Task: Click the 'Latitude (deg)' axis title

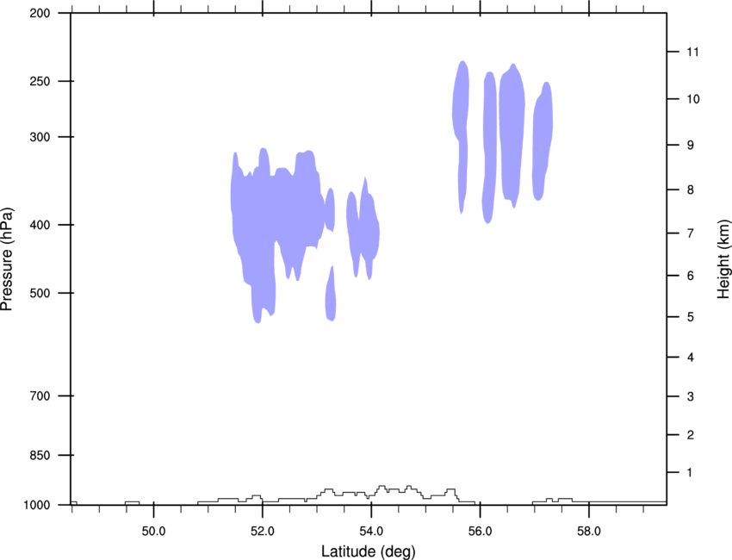Action: (x=369, y=551)
